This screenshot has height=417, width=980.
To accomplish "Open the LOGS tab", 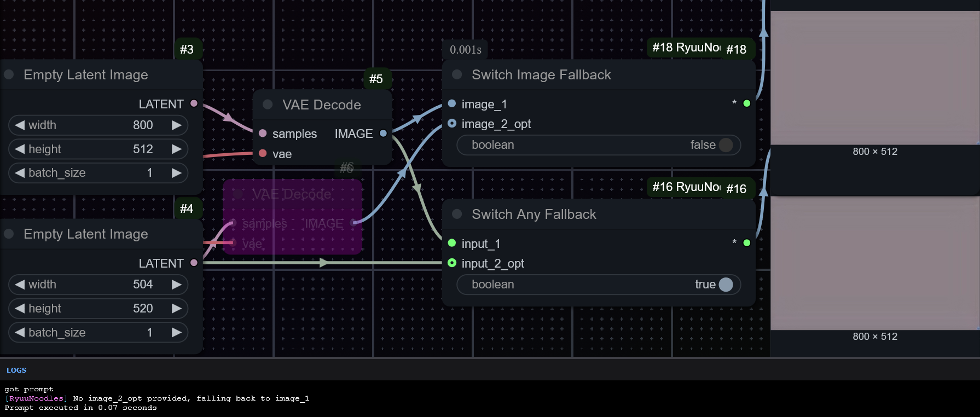I will [x=16, y=370].
